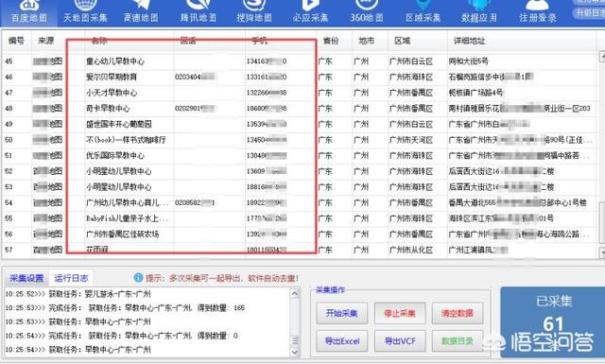Select the 搜狗地图 toolbar icon

pos(254,11)
